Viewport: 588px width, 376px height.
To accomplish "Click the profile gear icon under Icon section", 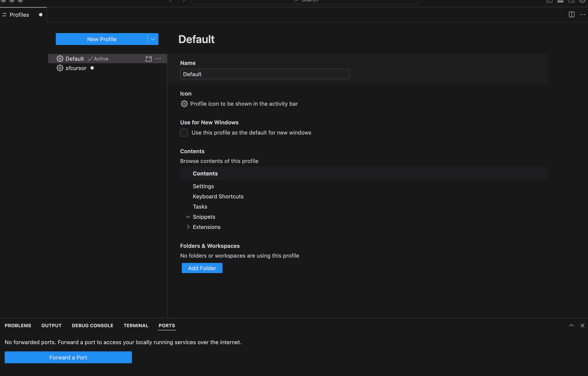I will (x=184, y=104).
